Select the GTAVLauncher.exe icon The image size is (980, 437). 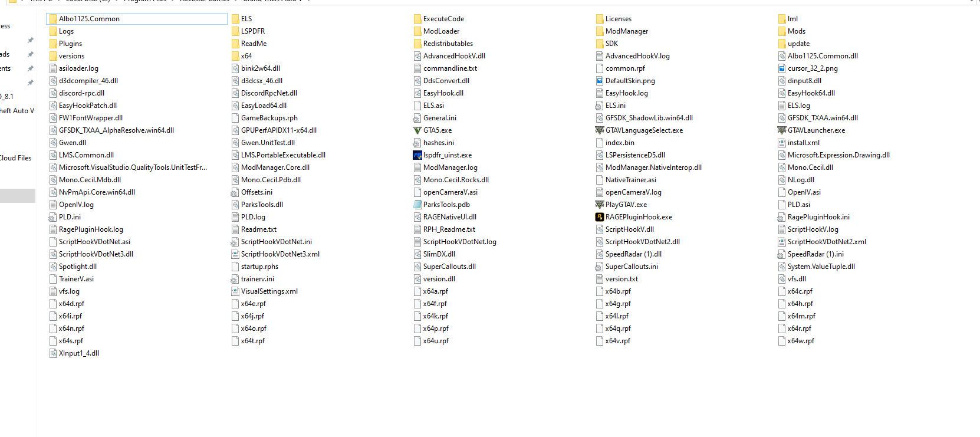tap(782, 130)
